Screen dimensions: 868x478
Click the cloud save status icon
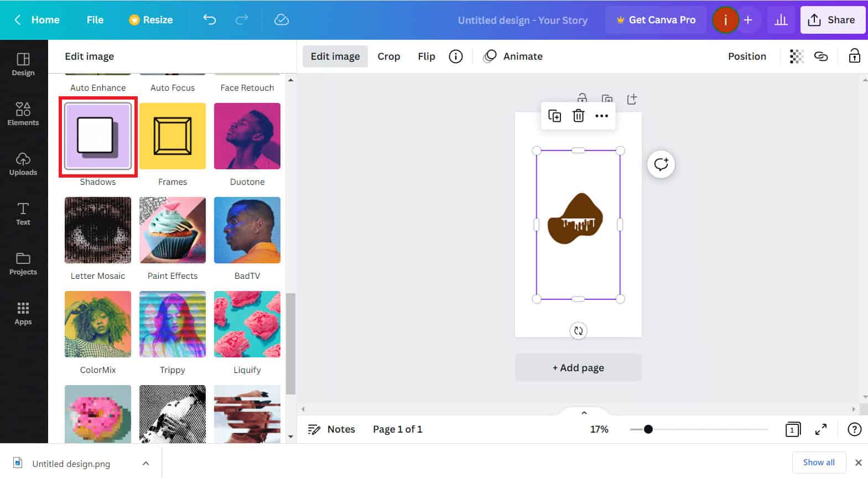282,20
